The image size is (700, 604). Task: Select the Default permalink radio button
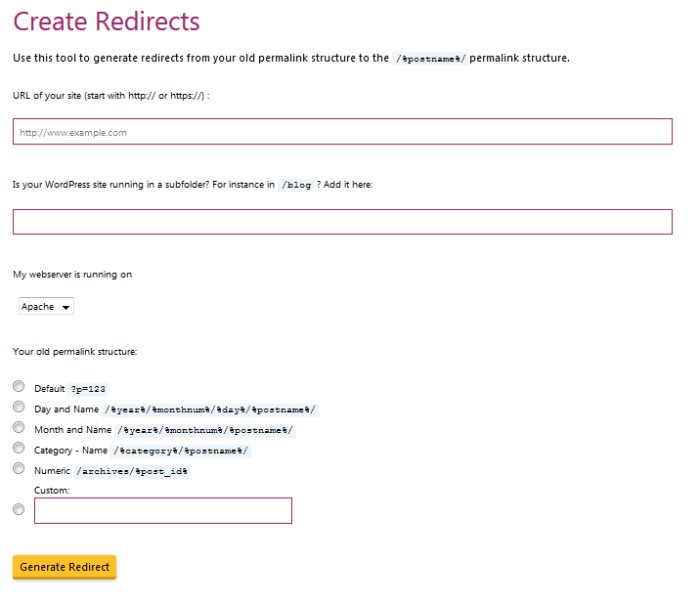[19, 387]
